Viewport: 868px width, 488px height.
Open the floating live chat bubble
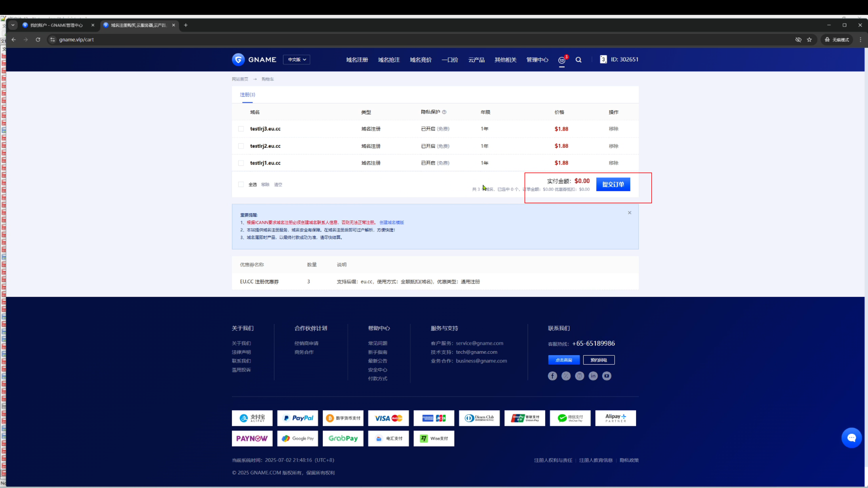pyautogui.click(x=851, y=438)
